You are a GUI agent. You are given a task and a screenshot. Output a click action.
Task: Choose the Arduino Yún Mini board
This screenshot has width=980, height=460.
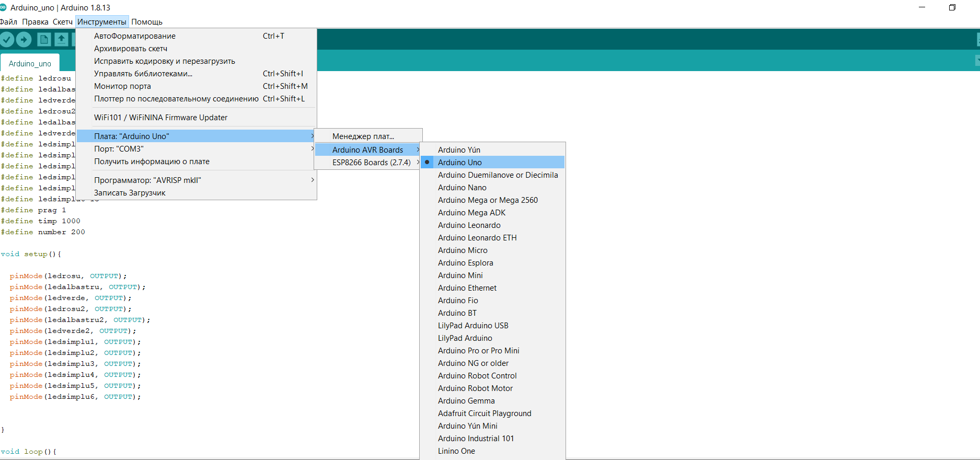tap(492, 426)
